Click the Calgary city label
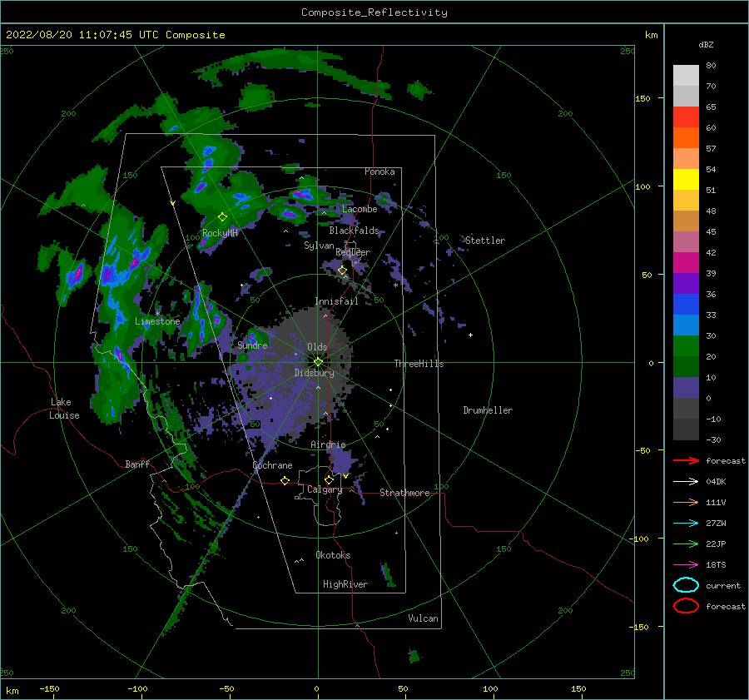749x700 pixels. (x=325, y=489)
